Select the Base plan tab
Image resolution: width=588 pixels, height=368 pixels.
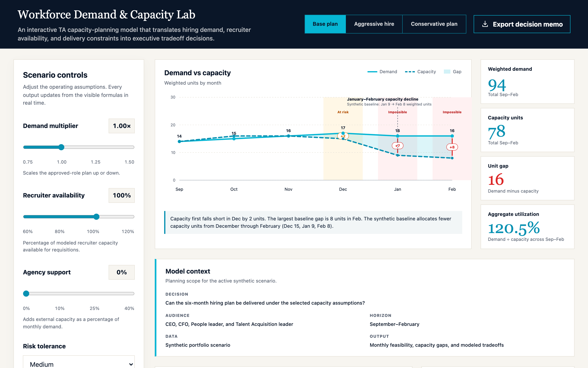[325, 24]
